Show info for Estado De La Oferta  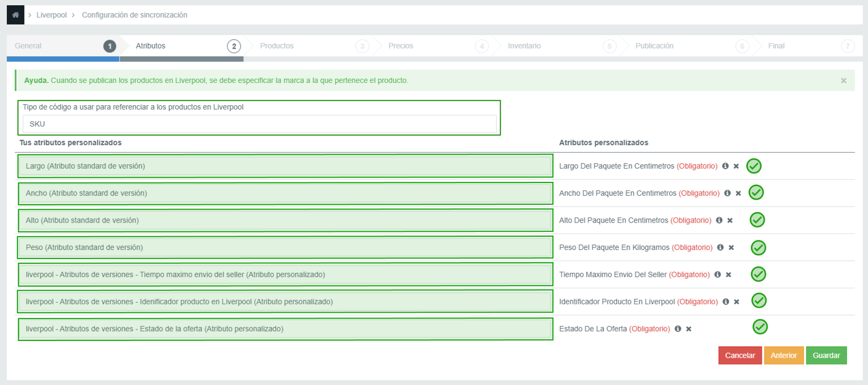[678, 329]
